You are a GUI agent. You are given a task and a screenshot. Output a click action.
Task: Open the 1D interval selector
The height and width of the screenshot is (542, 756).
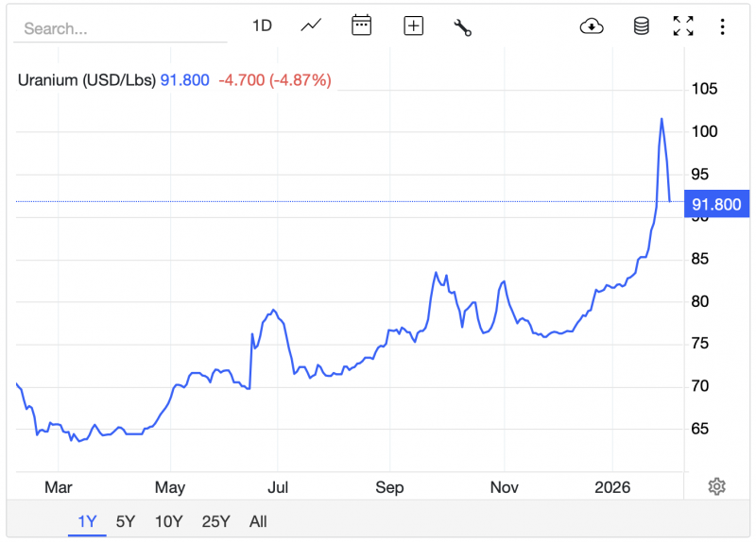(262, 26)
